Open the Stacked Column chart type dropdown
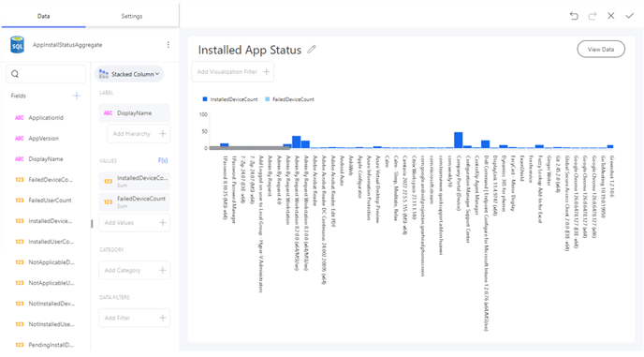 pyautogui.click(x=129, y=74)
